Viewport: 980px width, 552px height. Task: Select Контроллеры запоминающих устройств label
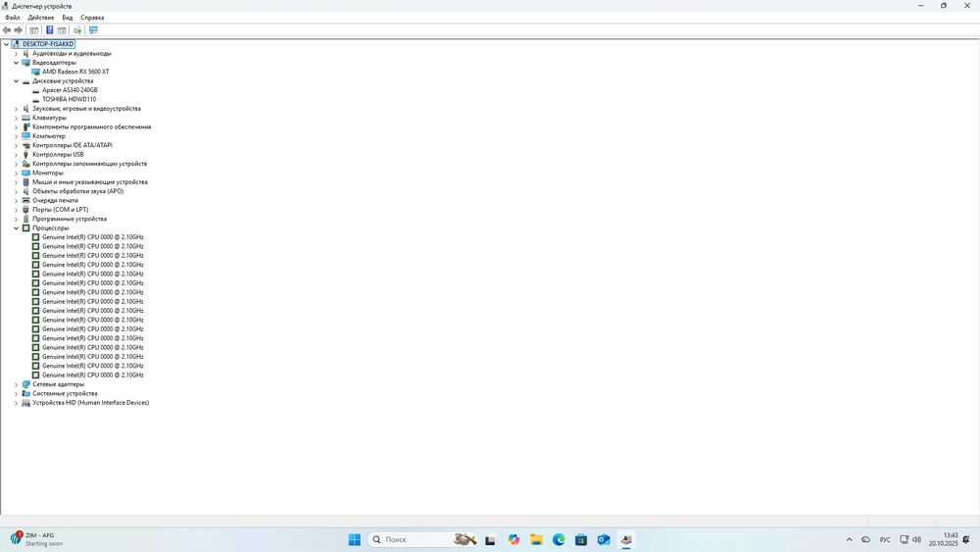click(89, 164)
